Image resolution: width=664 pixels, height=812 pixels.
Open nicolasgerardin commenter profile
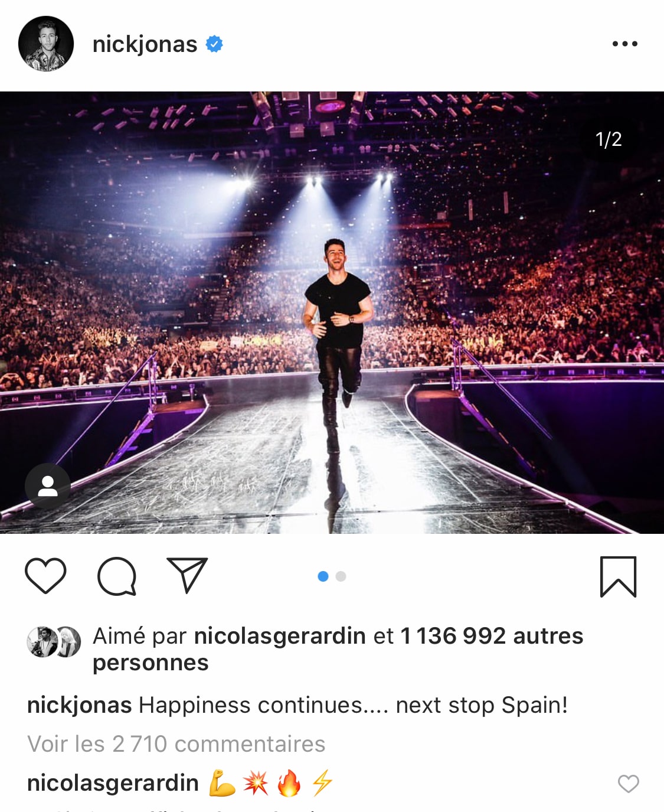point(113,783)
